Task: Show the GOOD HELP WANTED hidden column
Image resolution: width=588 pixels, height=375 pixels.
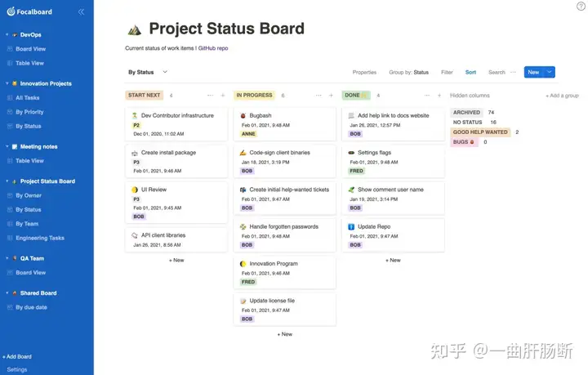Action: 480,132
